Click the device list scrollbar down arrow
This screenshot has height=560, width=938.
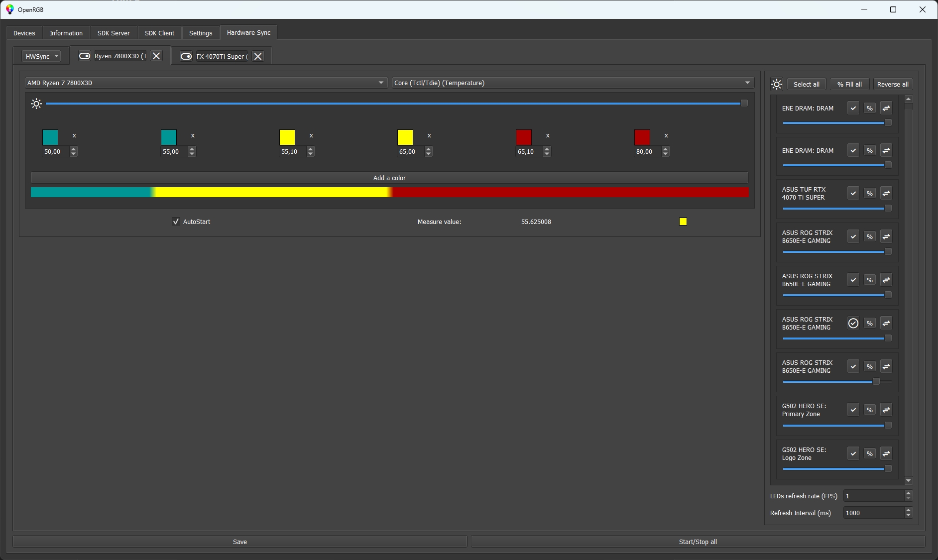tap(909, 481)
